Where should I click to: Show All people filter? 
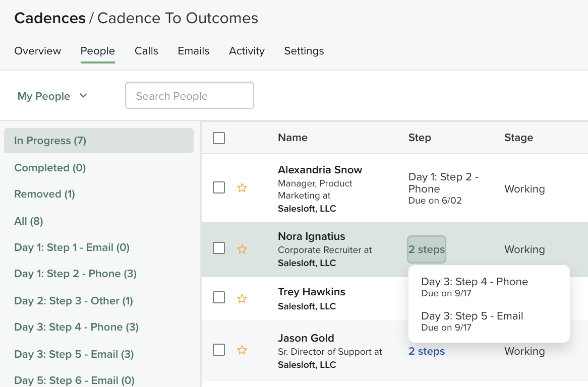(28, 221)
